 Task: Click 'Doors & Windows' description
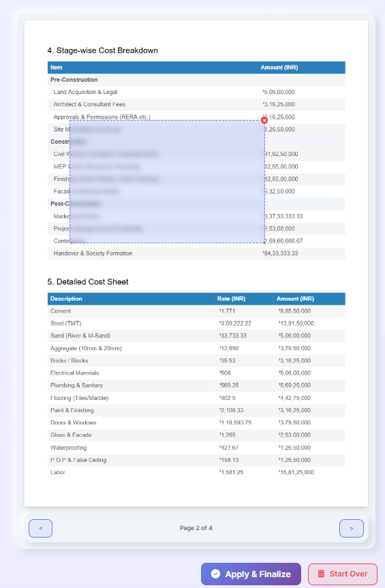(x=74, y=422)
